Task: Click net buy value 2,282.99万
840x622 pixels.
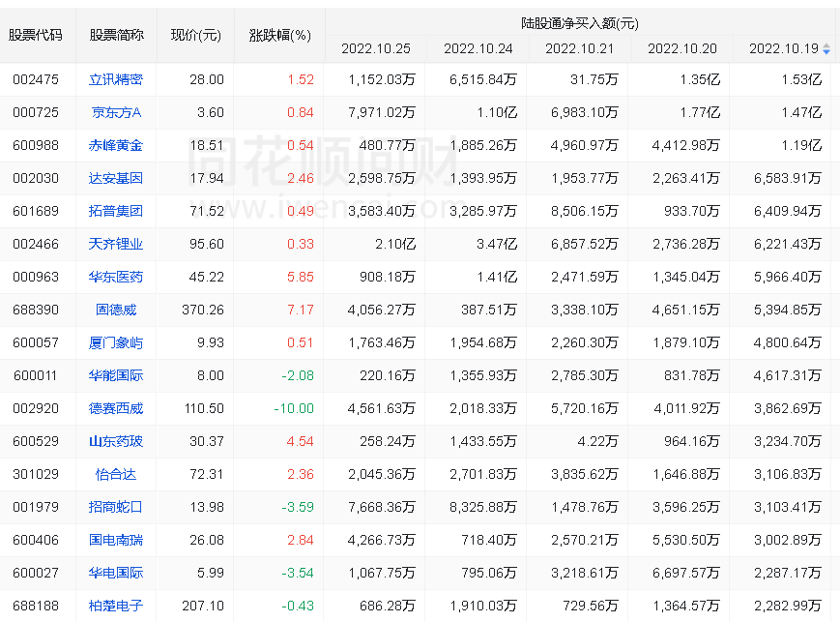Action: [788, 606]
